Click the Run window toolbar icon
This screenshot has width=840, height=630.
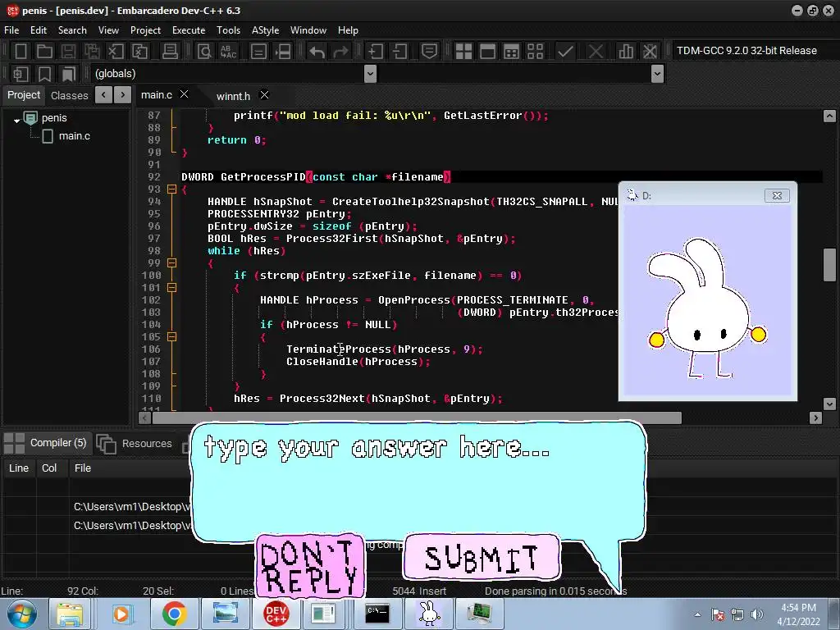(487, 51)
